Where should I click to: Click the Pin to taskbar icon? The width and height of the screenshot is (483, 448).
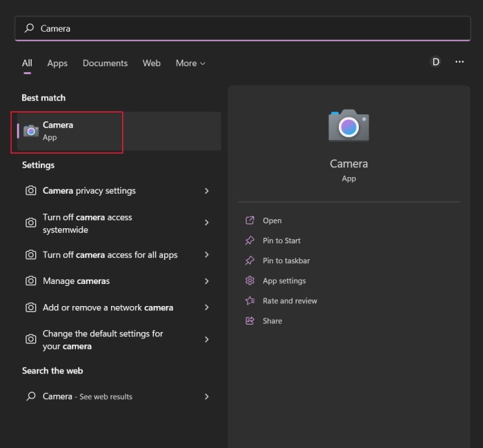point(250,261)
